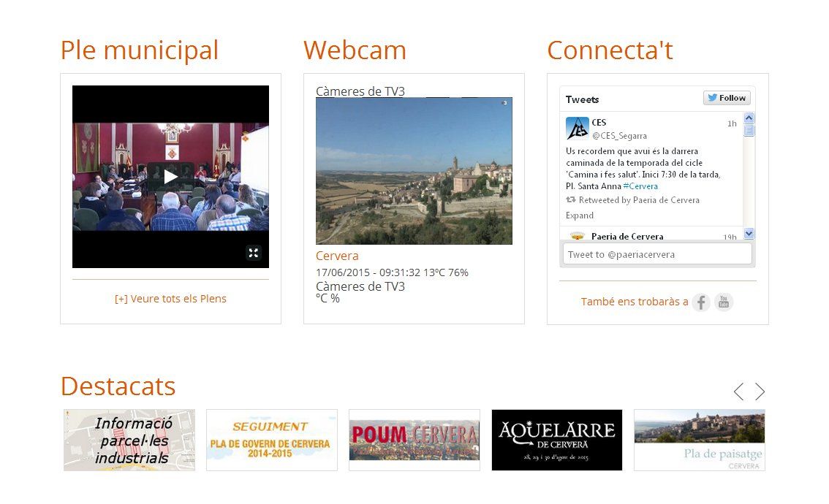Show next Destacats items
Screen dimensions: 829x504
pos(760,392)
